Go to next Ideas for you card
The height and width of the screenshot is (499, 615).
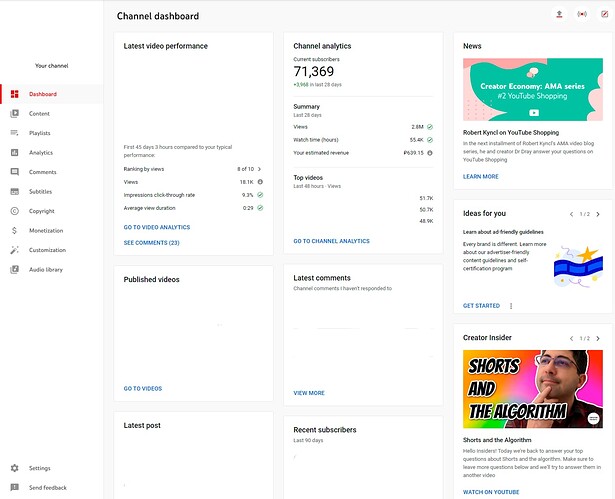tap(598, 214)
